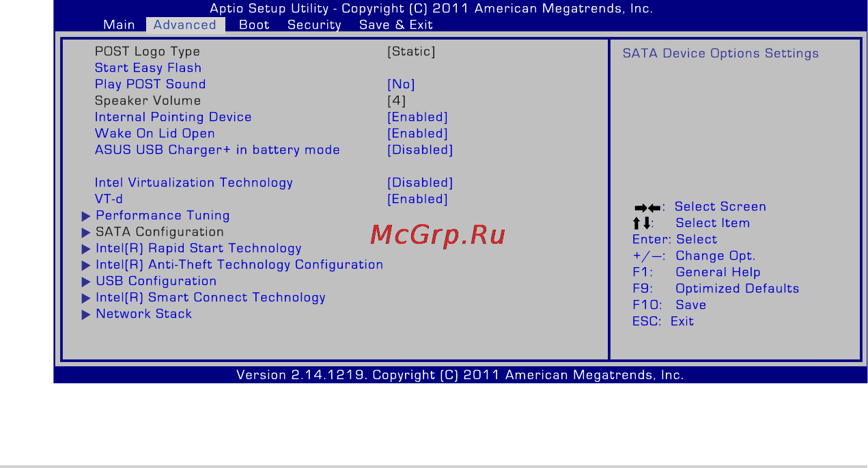Select the Play POST Sound label
Image resolution: width=868 pixels, height=468 pixels.
[x=150, y=85]
